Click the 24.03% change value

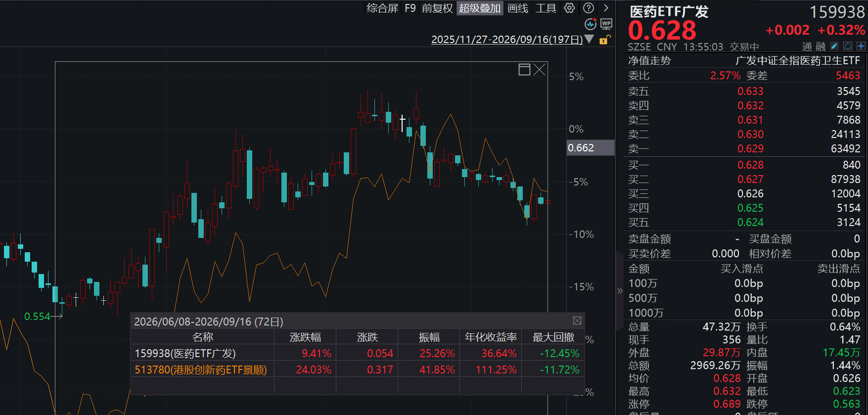[x=314, y=369]
